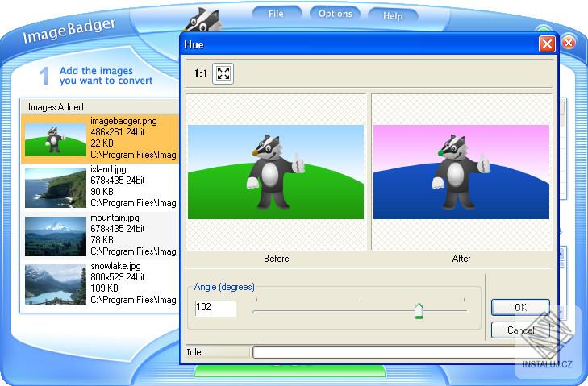Open the Options menu
Viewport: 588px width, 386px height.
click(x=336, y=14)
